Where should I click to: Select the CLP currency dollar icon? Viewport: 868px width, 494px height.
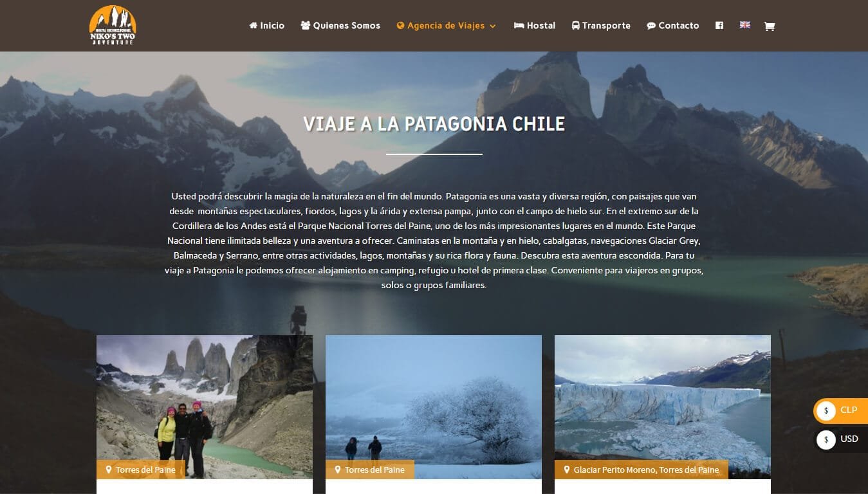pyautogui.click(x=826, y=410)
